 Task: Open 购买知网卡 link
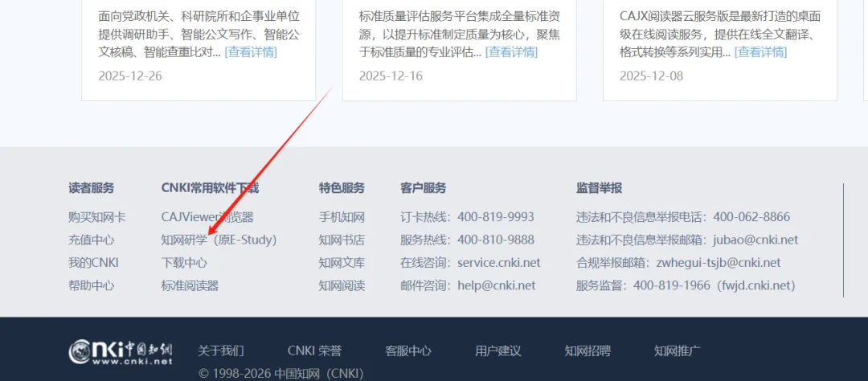point(97,217)
